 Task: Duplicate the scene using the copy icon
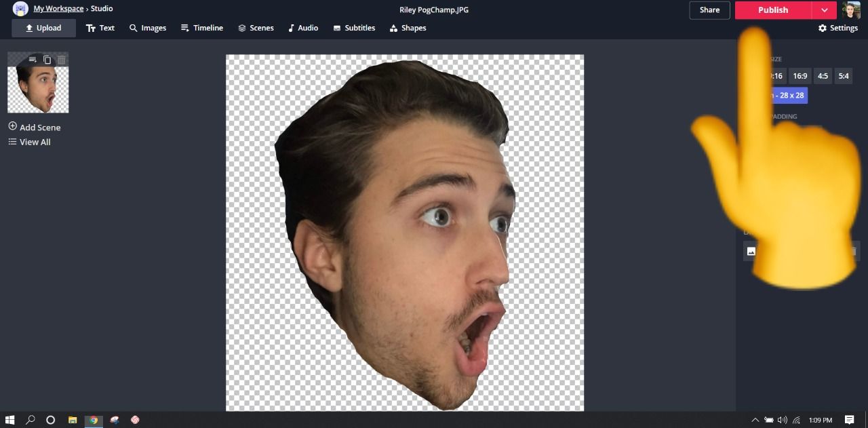coord(47,60)
